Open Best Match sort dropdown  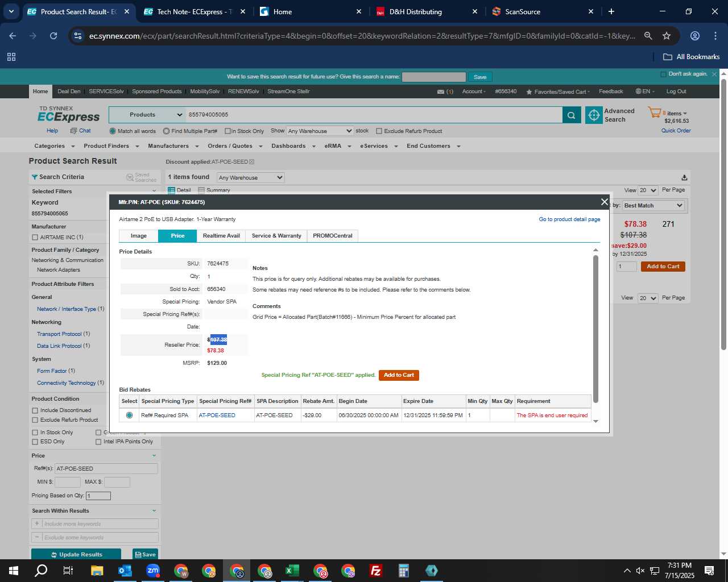(x=653, y=206)
